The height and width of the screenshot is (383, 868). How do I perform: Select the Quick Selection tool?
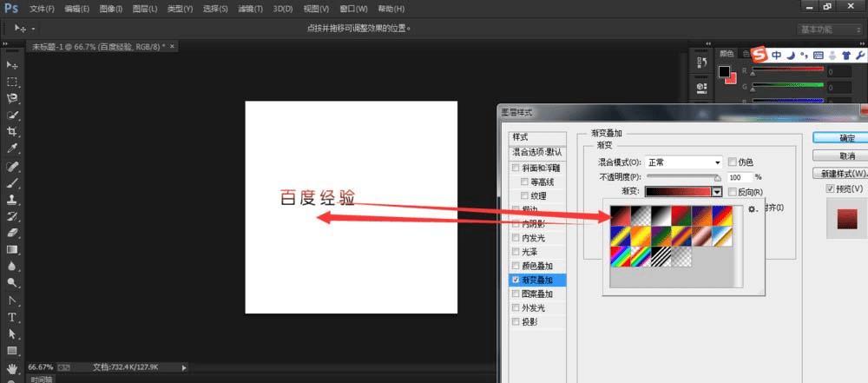click(x=12, y=116)
